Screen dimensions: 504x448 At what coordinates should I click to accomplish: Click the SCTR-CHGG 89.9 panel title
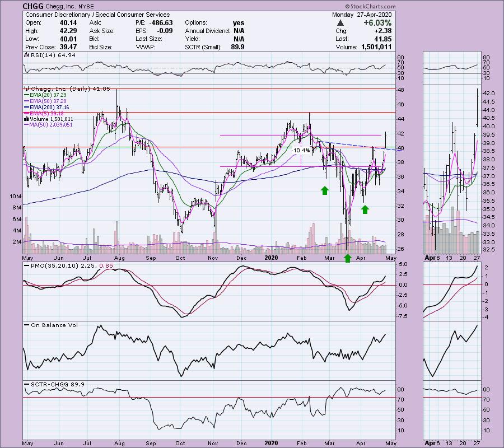[58, 384]
